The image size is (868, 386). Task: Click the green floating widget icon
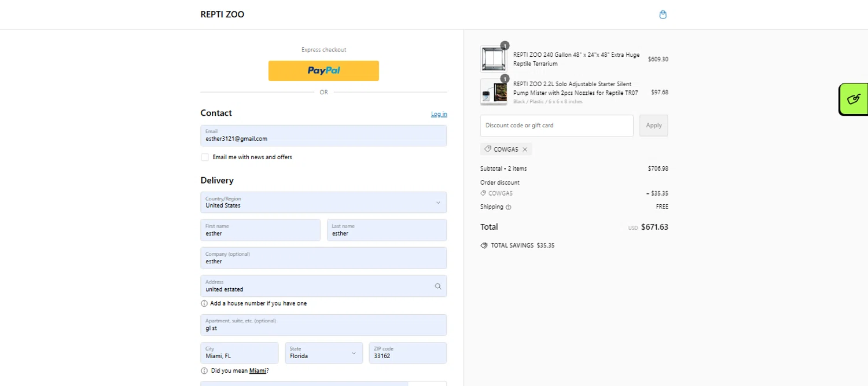[x=854, y=99]
